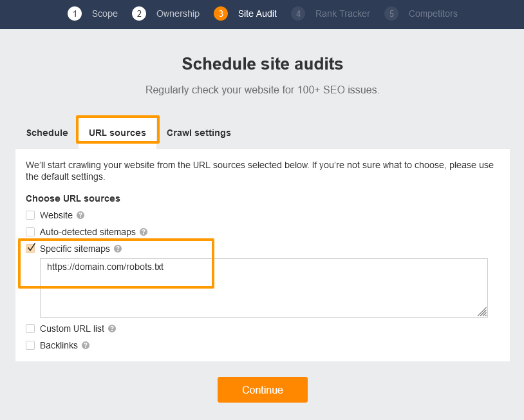Click the Scope step number icon
The height and width of the screenshot is (420, 524).
click(x=75, y=14)
